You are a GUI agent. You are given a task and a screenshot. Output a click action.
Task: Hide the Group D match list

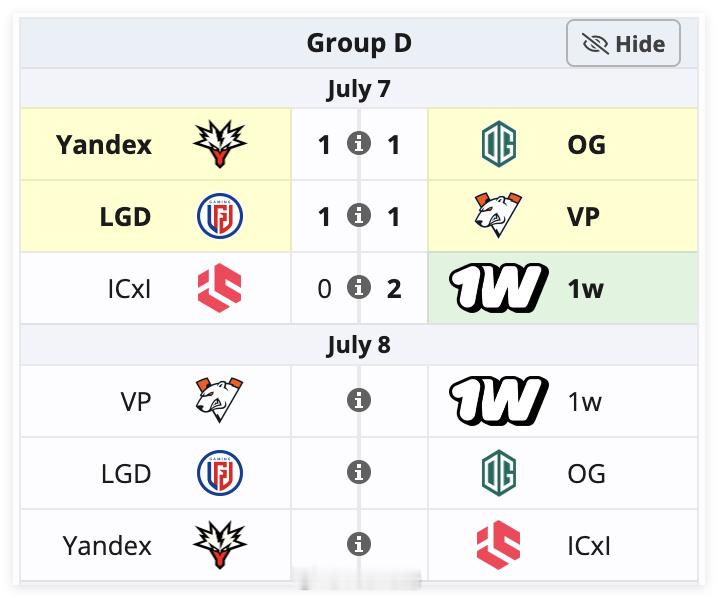coord(623,43)
